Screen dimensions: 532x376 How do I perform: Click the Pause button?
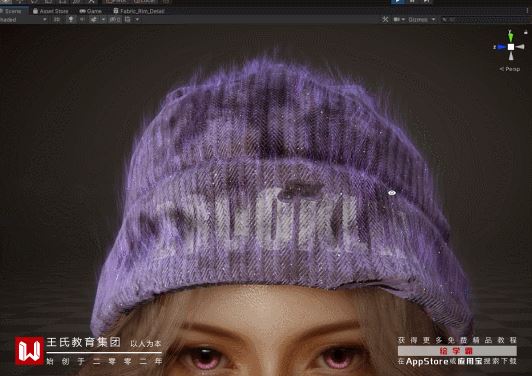412,2
